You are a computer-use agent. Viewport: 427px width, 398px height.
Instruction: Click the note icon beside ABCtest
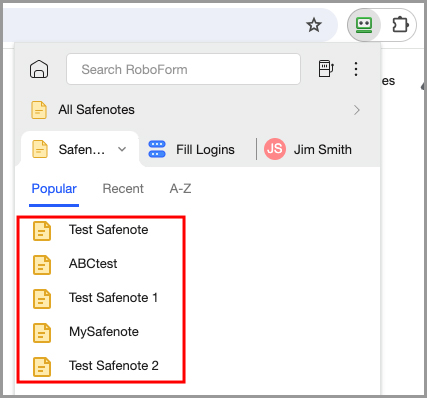42,265
